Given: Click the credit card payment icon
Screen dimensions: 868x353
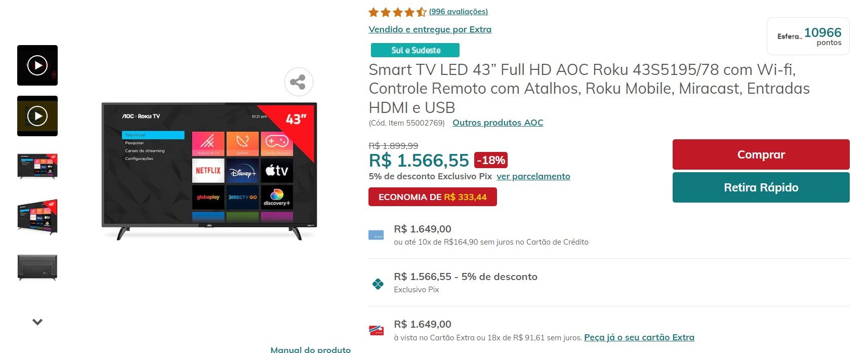Looking at the screenshot, I should point(376,235).
